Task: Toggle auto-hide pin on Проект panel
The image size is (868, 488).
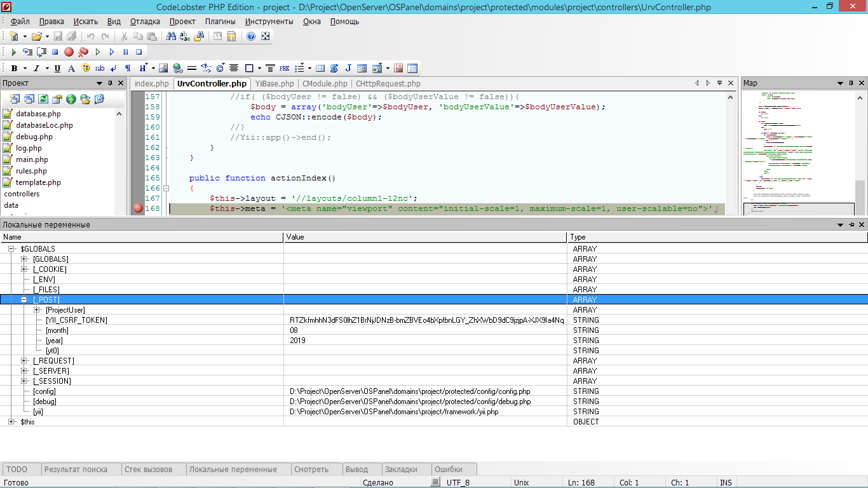Action: [111, 83]
